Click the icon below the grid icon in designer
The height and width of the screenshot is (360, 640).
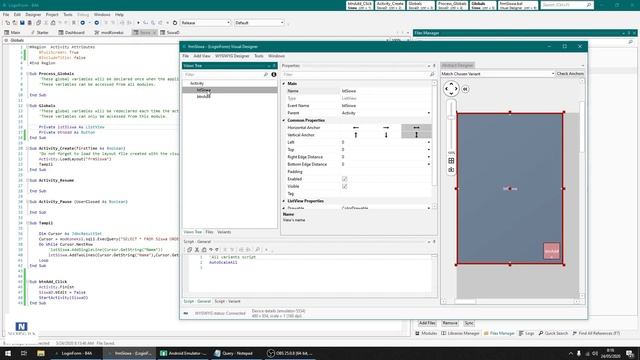tap(451, 170)
